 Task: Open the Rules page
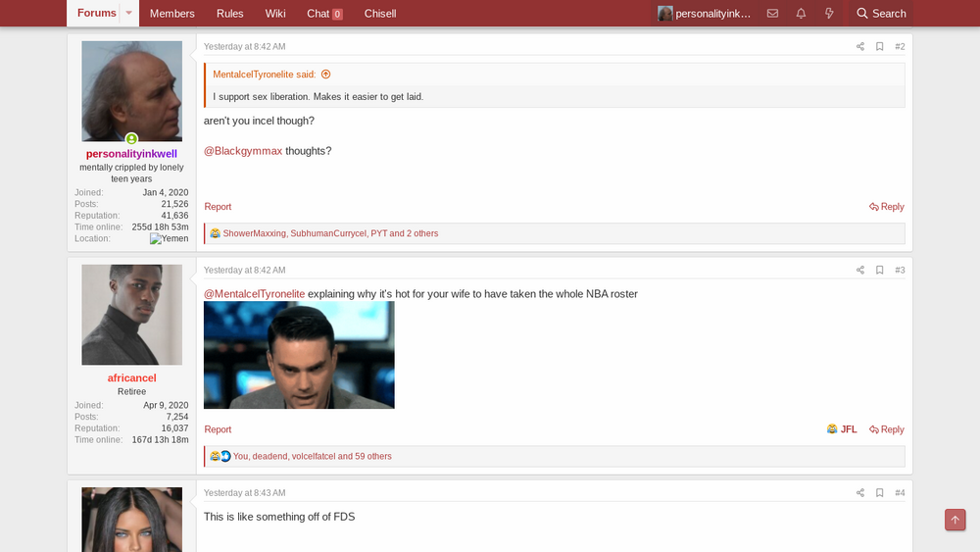[x=230, y=13]
